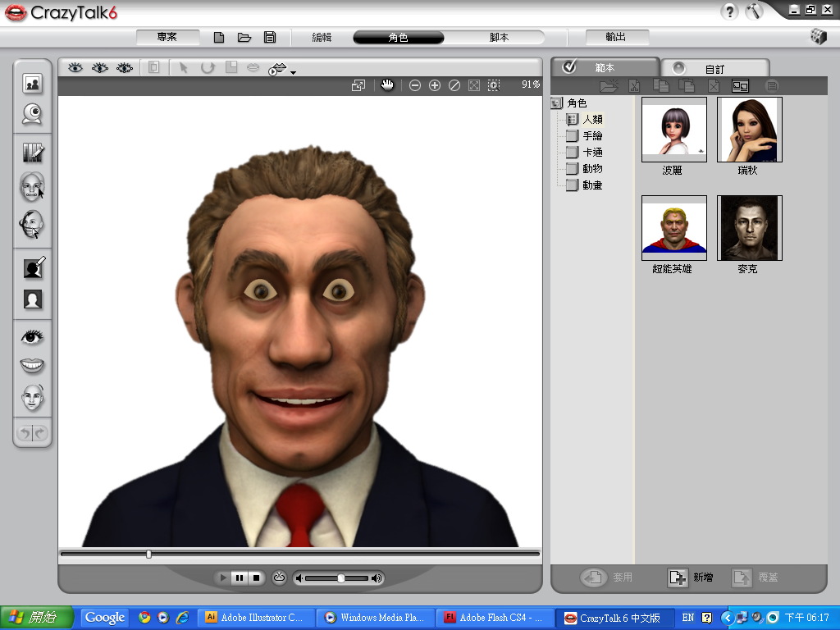Select the 卡通 category folder
The height and width of the screenshot is (630, 840).
point(592,153)
